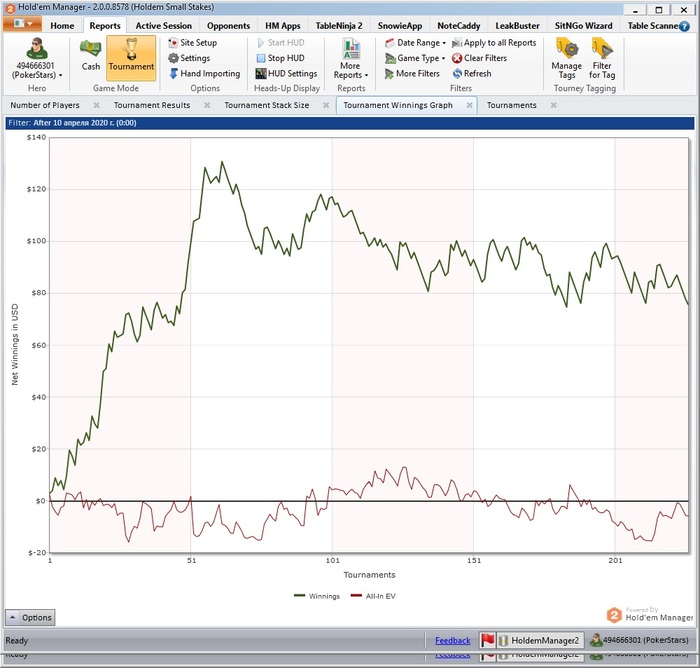
Task: Select the hero player avatar icon
Action: tap(37, 49)
